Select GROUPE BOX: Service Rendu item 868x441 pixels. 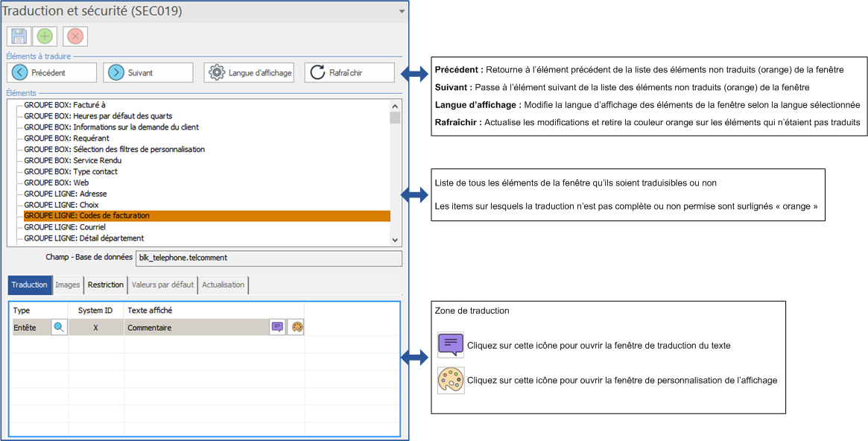(72, 160)
